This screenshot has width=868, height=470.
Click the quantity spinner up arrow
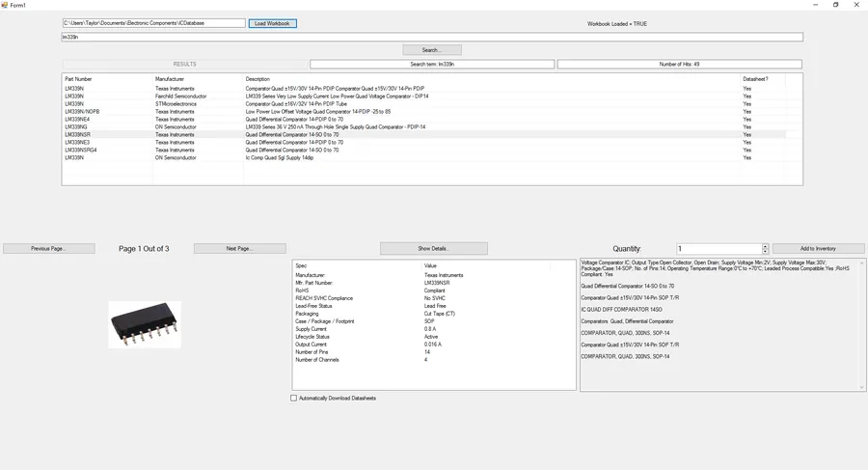(x=765, y=246)
